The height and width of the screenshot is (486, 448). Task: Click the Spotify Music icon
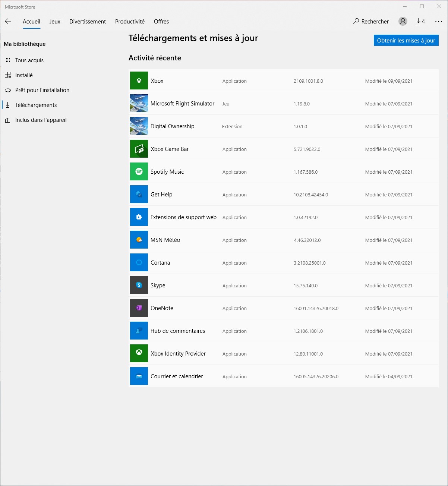click(139, 171)
